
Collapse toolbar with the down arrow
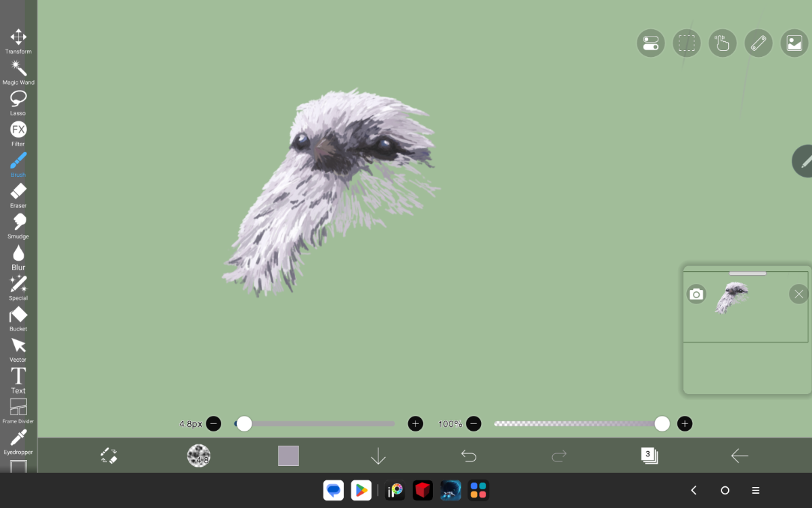coord(378,457)
